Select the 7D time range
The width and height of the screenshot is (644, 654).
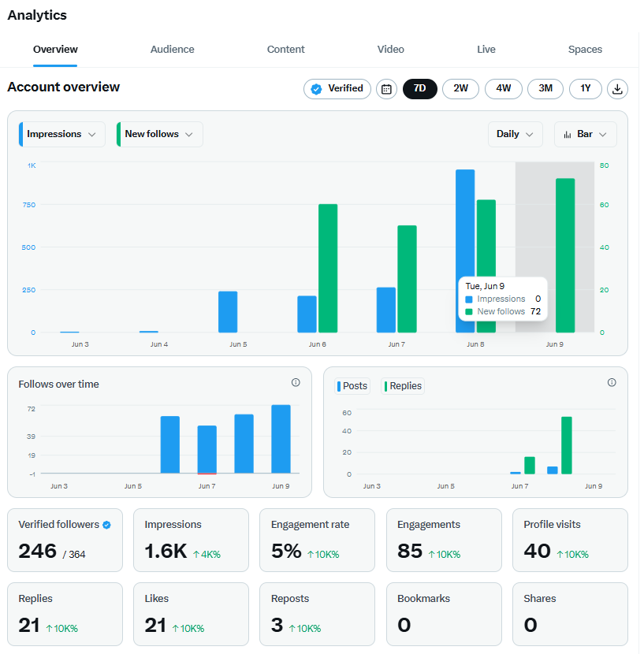420,89
